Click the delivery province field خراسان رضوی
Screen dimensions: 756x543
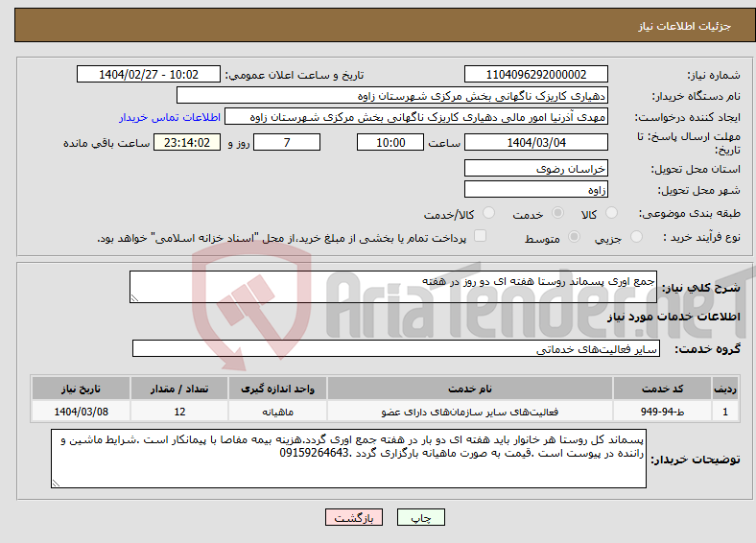tap(536, 168)
